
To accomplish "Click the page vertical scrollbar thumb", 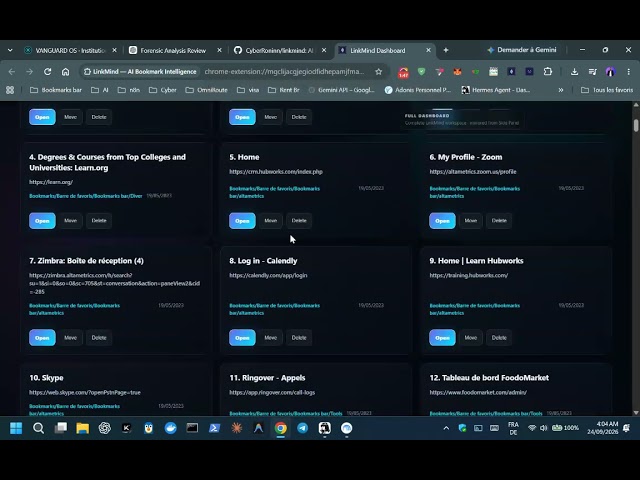I will (x=636, y=125).
